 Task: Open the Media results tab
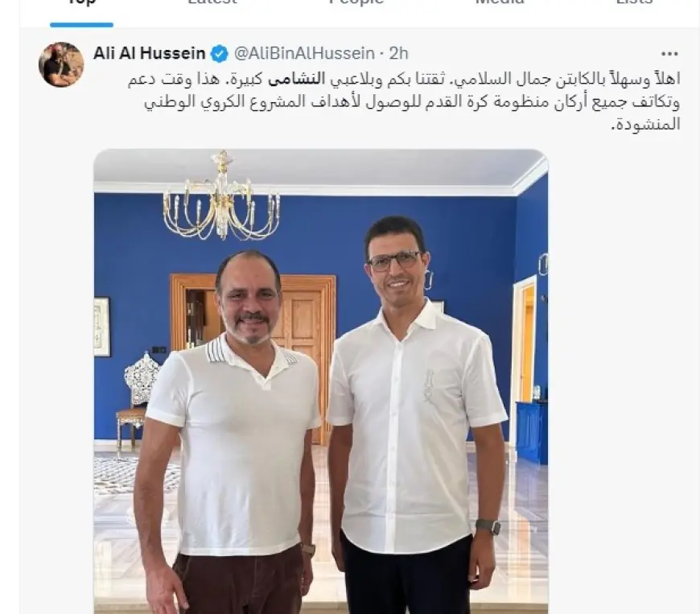tap(500, 2)
